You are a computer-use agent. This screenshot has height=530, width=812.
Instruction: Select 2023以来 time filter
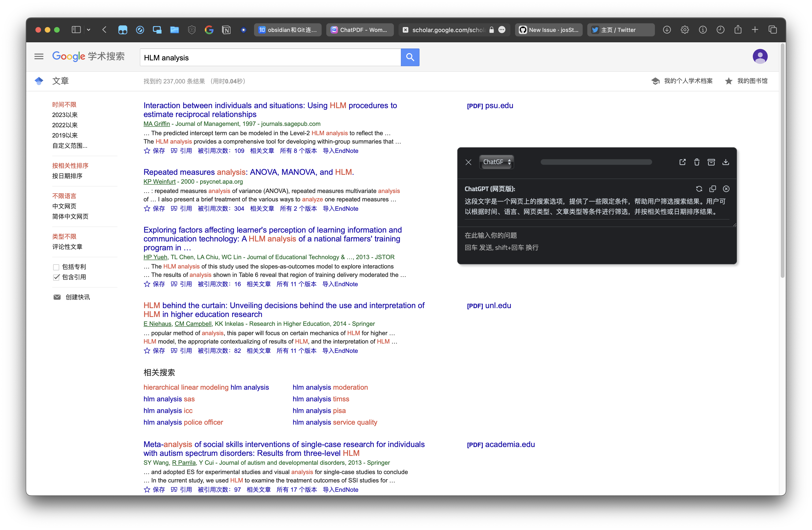pyautogui.click(x=65, y=115)
